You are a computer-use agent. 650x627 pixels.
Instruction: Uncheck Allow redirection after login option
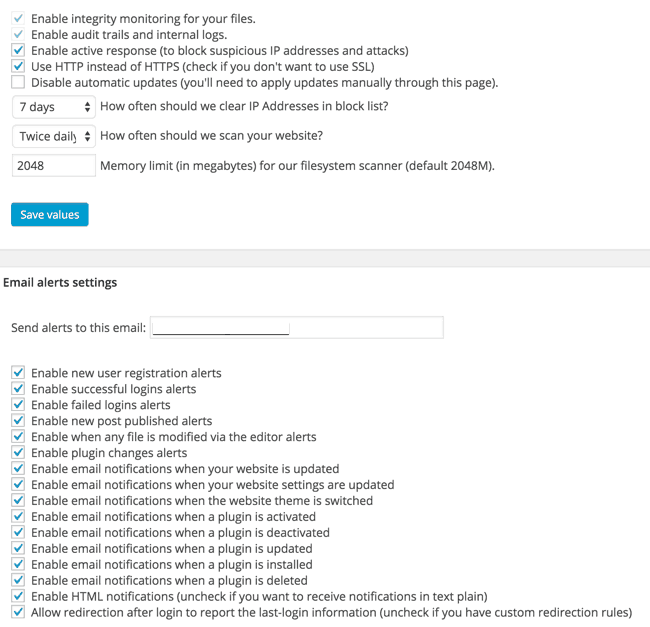[x=18, y=613]
